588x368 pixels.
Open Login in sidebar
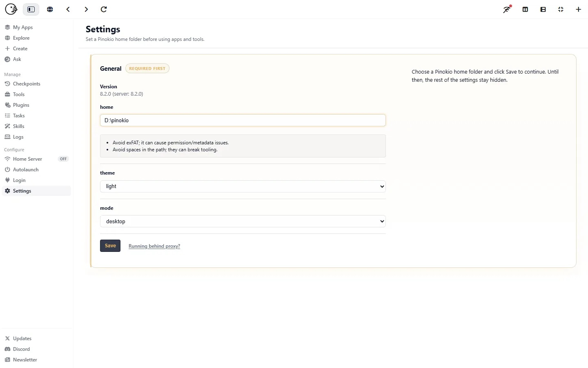(x=36, y=180)
